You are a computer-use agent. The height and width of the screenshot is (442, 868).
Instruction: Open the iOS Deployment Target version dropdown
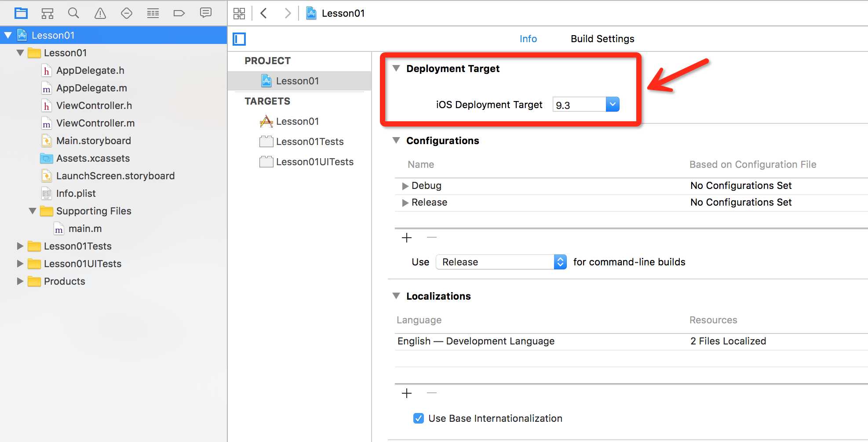tap(613, 104)
